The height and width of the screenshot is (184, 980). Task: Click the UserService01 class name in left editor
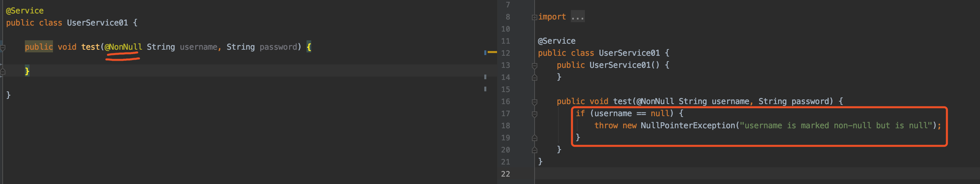pos(97,23)
